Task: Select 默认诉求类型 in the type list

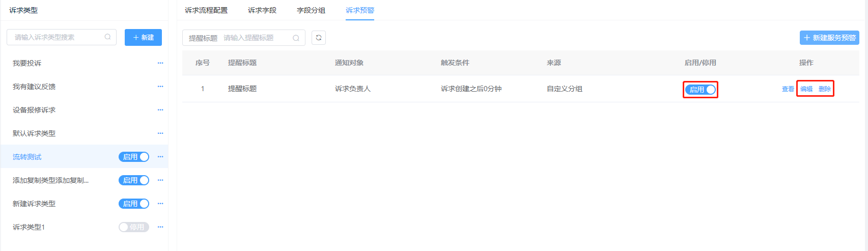Action: point(34,133)
